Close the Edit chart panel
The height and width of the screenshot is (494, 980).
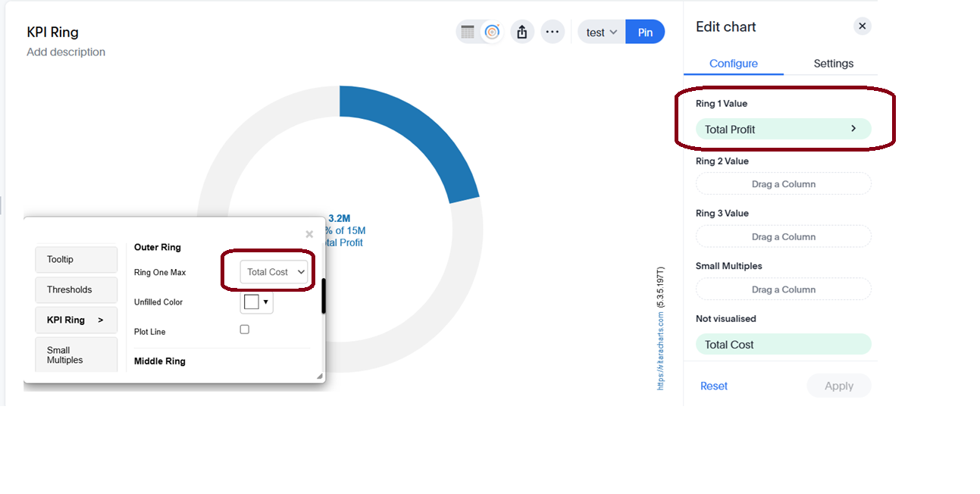[862, 27]
